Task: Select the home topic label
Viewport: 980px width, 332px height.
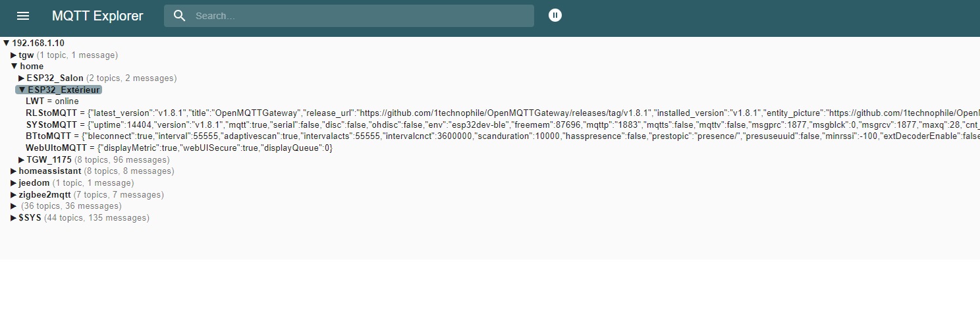Action: 32,67
